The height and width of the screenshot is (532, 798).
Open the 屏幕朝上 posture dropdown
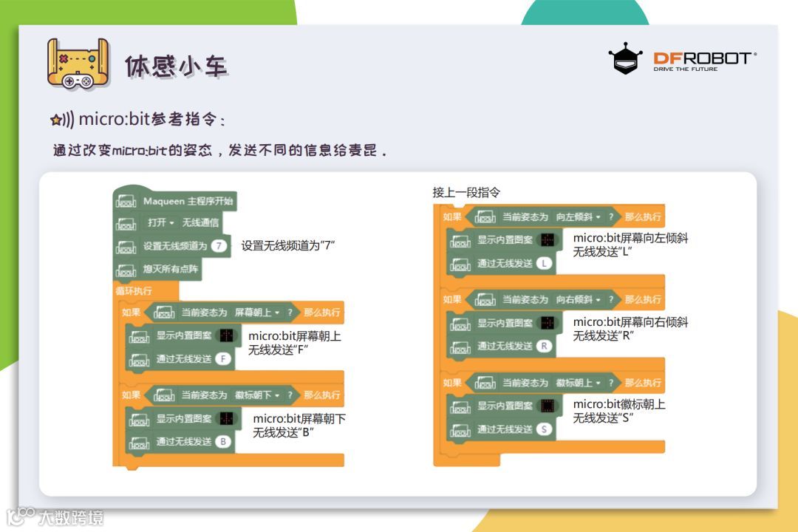[257, 312]
